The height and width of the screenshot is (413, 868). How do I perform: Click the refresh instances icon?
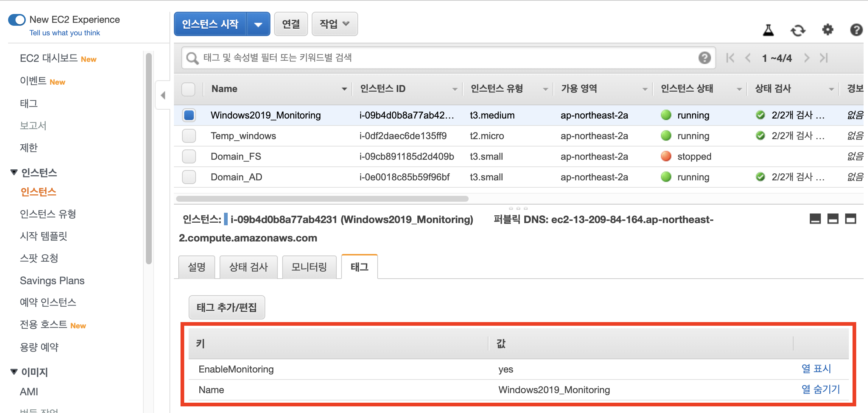click(x=798, y=30)
